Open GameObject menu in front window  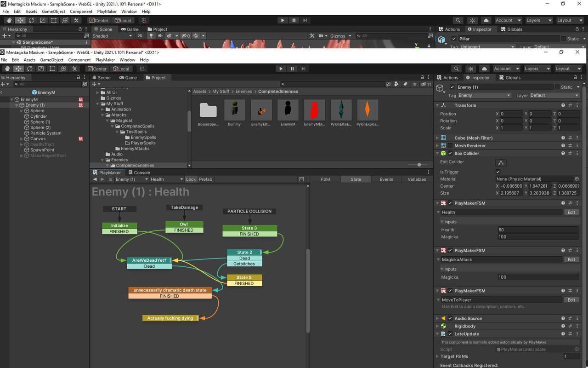tap(52, 60)
